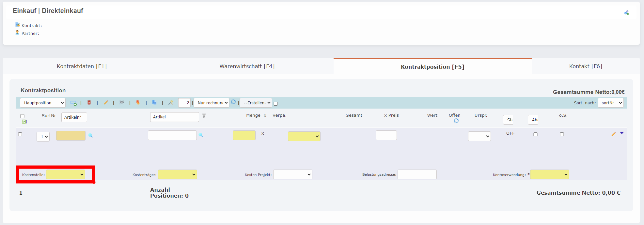
Task: Click the red delete position icon
Action: 89,103
